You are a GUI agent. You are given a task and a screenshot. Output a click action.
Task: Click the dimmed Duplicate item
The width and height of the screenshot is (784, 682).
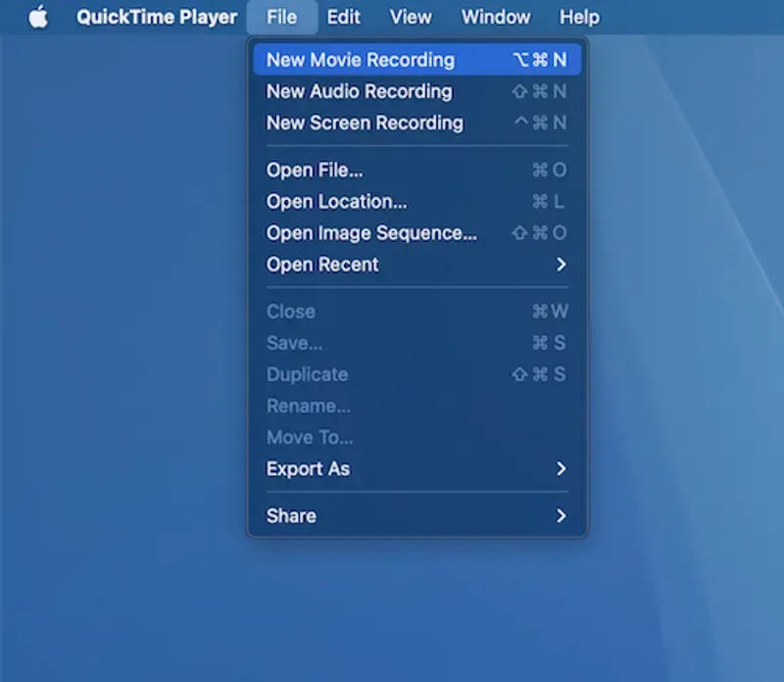pos(417,374)
